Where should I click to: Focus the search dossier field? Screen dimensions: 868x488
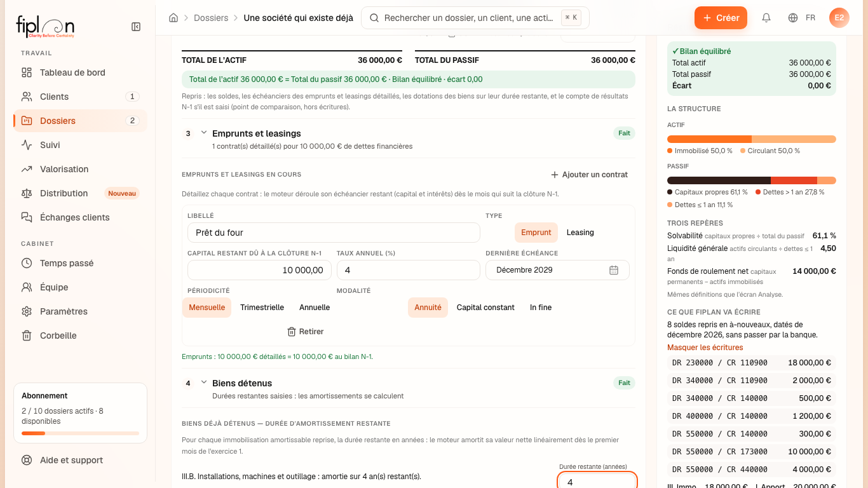[x=475, y=18]
